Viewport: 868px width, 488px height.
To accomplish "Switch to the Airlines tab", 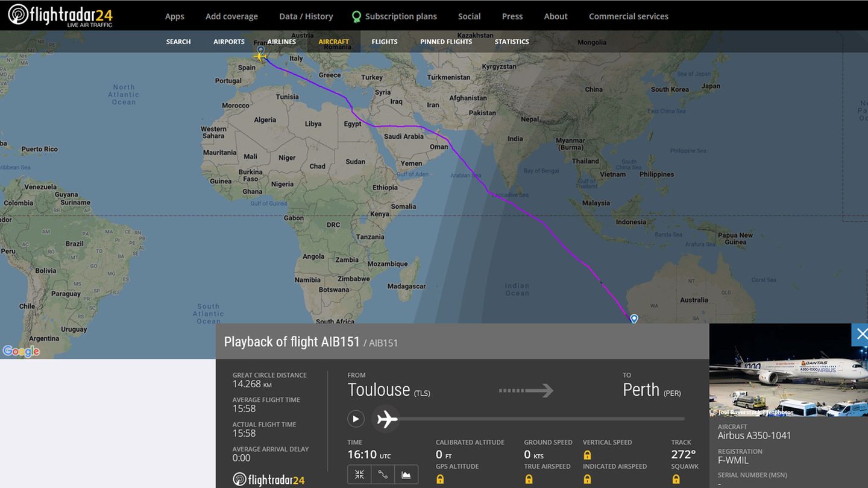I will click(x=281, y=42).
